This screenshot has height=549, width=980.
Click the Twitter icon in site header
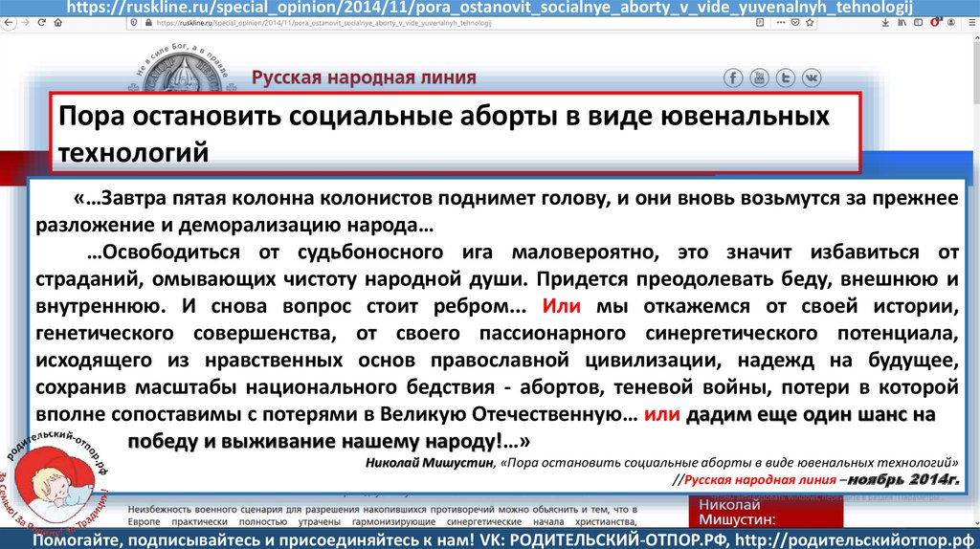(x=786, y=78)
